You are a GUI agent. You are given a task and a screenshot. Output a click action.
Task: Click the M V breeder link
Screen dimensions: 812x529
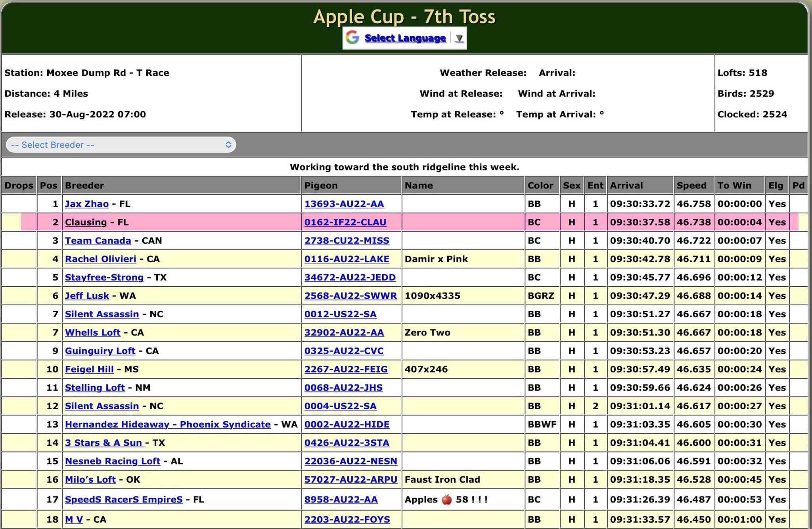coord(74,519)
